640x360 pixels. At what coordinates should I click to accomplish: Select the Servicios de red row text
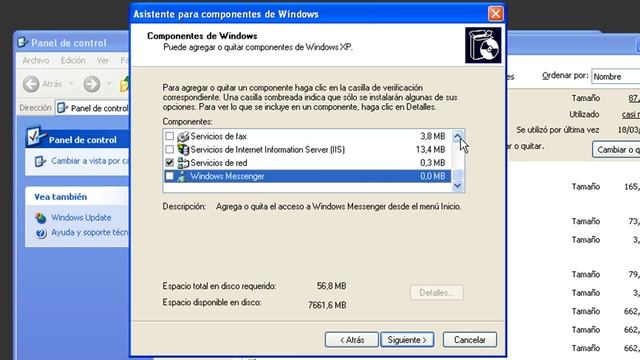pyautogui.click(x=218, y=163)
